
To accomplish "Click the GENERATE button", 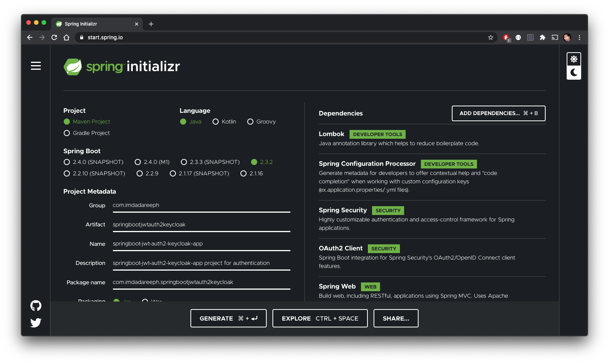I will tap(228, 318).
